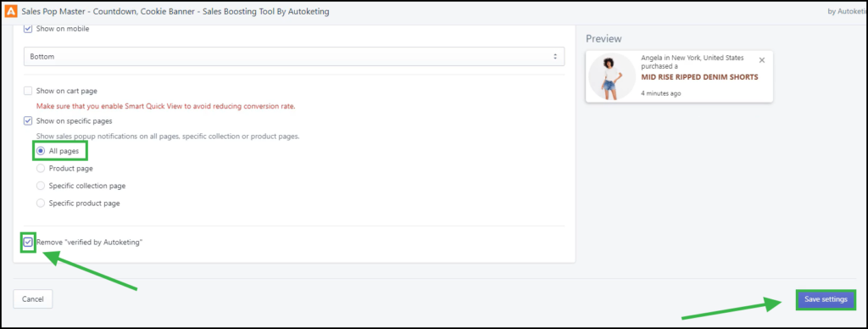Choose Specific product page radio option
Viewport: 868px width, 329px height.
click(41, 204)
